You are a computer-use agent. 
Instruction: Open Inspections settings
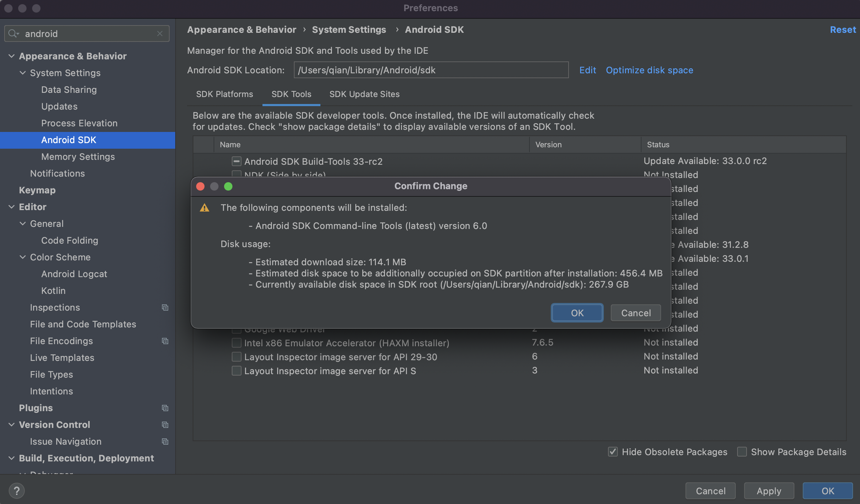55,307
